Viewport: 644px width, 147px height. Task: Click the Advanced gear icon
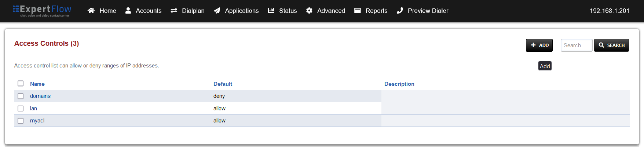(309, 11)
